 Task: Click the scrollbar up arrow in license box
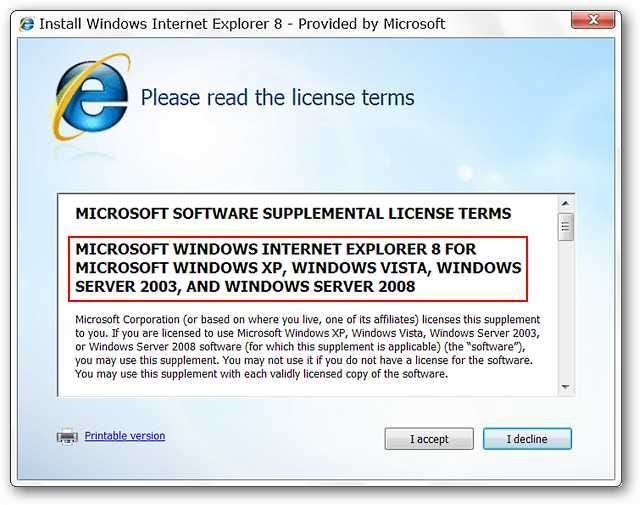click(x=565, y=203)
